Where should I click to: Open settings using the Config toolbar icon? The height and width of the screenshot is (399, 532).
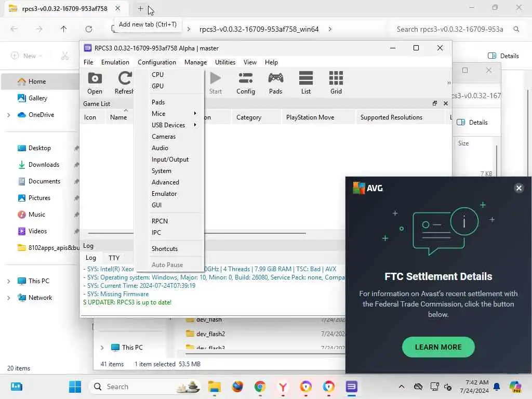[246, 83]
